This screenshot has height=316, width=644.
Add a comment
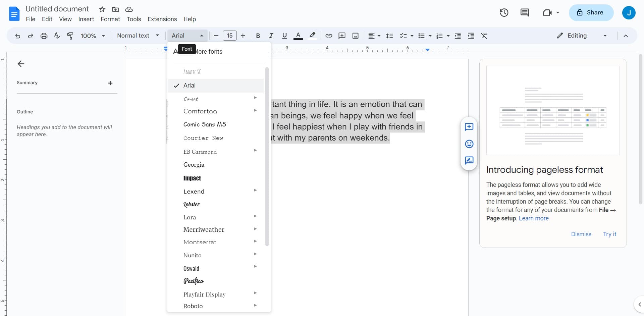click(342, 36)
